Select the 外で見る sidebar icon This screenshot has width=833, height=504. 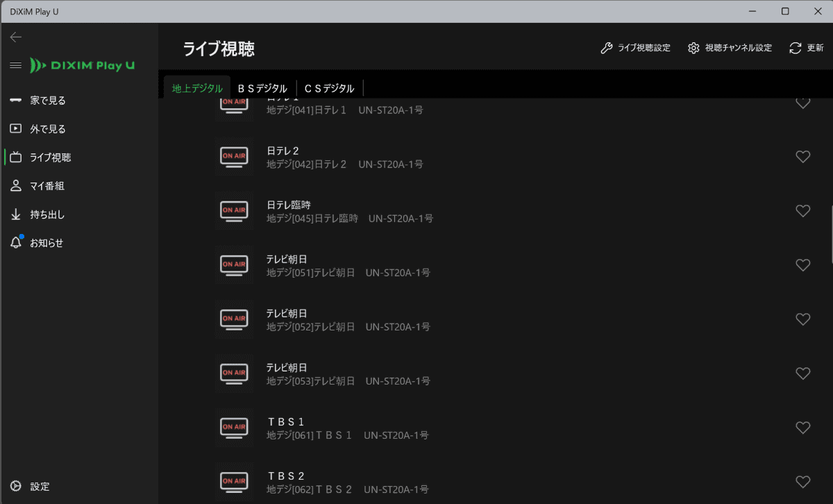(15, 128)
